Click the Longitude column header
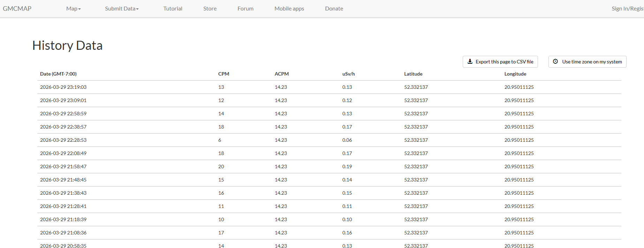The height and width of the screenshot is (248, 644). (515, 74)
